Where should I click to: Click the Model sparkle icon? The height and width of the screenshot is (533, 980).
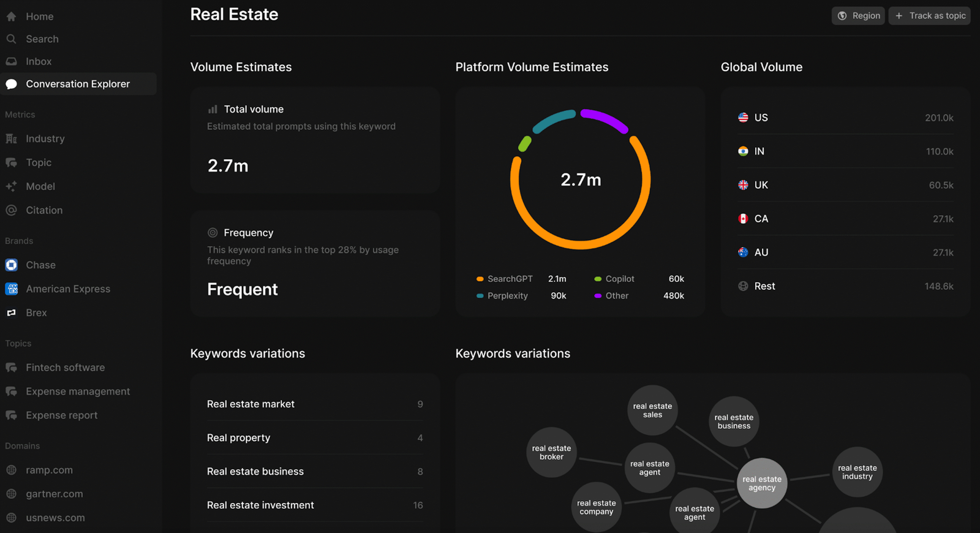coord(11,186)
